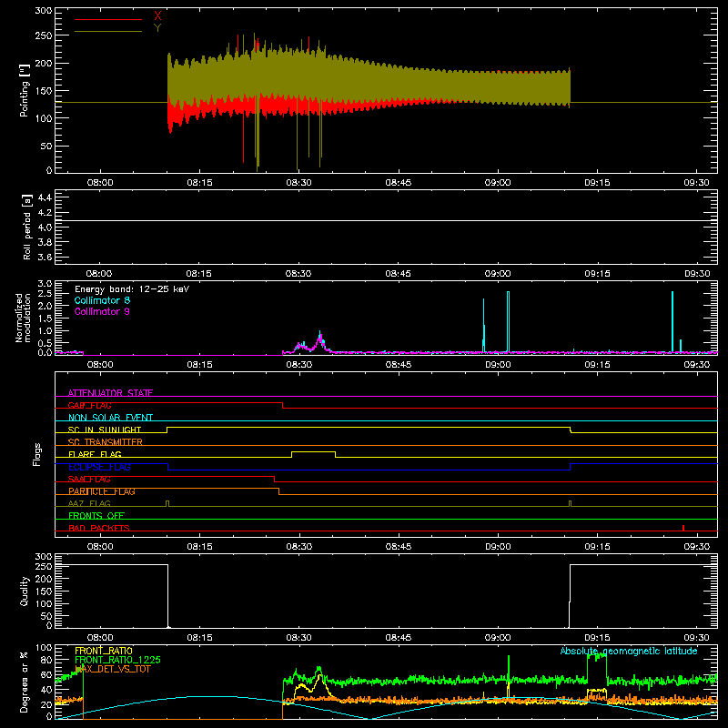The width and height of the screenshot is (728, 728).
Task: Click the olive Y legend label
Action: pos(157,27)
